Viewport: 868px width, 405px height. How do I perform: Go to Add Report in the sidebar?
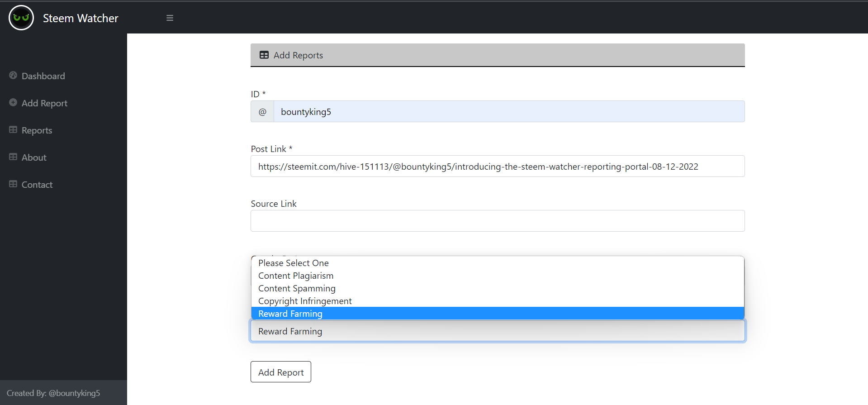tap(44, 103)
